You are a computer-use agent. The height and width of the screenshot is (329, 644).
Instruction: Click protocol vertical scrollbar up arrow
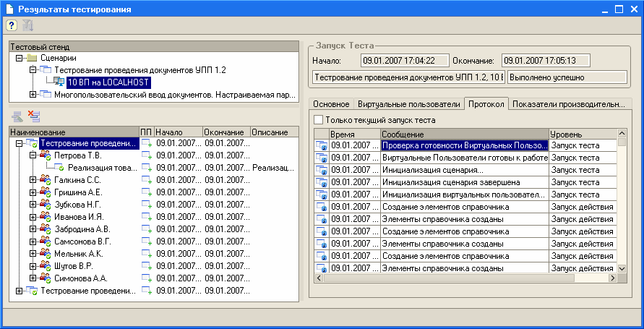click(x=622, y=133)
